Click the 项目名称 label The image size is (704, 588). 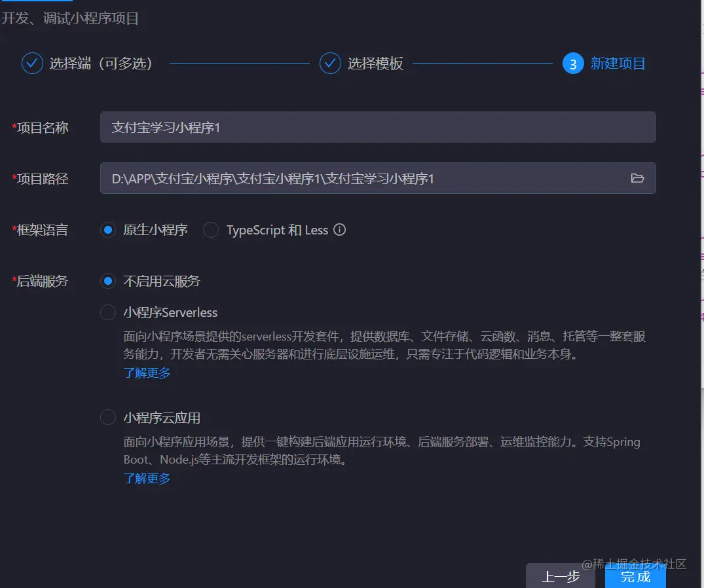(41, 128)
